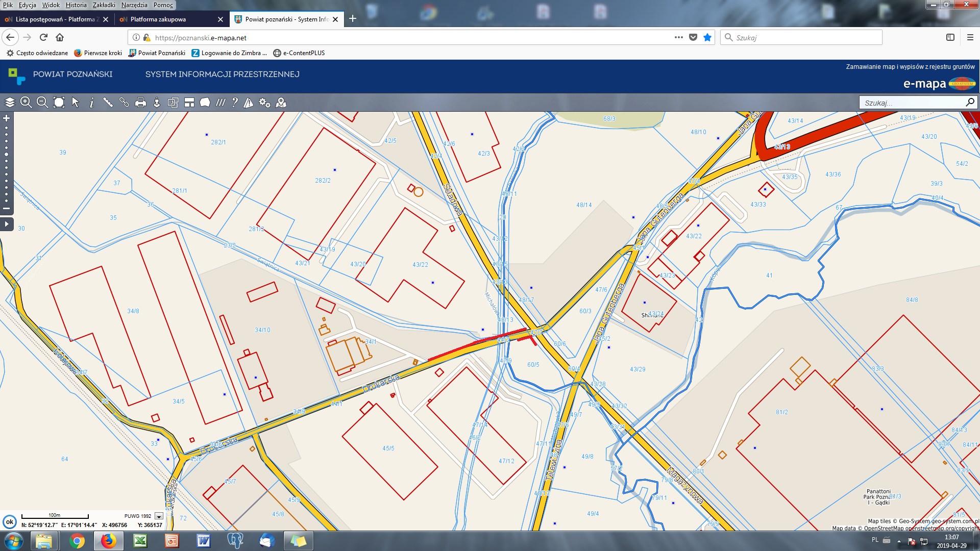Go to browser home page
The image size is (980, 551).
pyautogui.click(x=60, y=37)
